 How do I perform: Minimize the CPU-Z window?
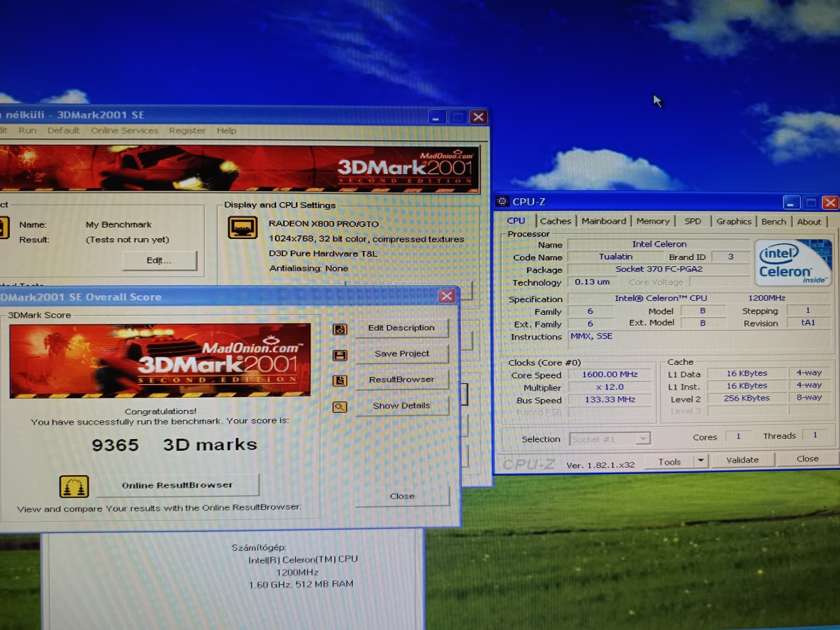[791, 202]
